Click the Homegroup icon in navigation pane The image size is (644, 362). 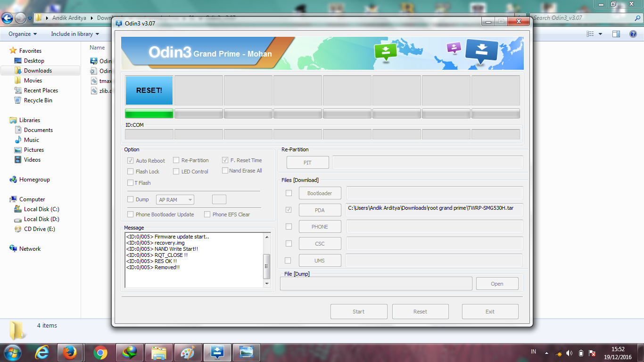(x=13, y=180)
